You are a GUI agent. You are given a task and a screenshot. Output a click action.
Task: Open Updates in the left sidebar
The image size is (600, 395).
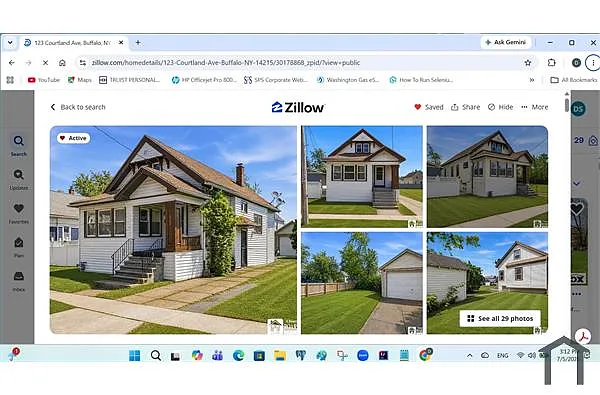(x=18, y=179)
